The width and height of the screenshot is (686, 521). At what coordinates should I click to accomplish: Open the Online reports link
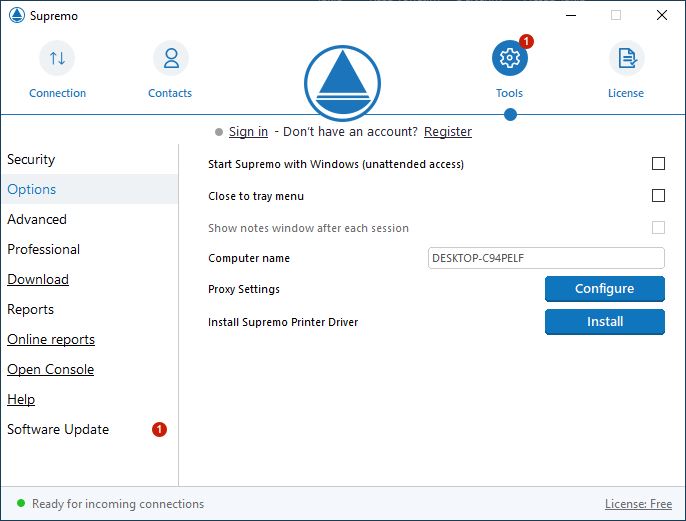51,339
